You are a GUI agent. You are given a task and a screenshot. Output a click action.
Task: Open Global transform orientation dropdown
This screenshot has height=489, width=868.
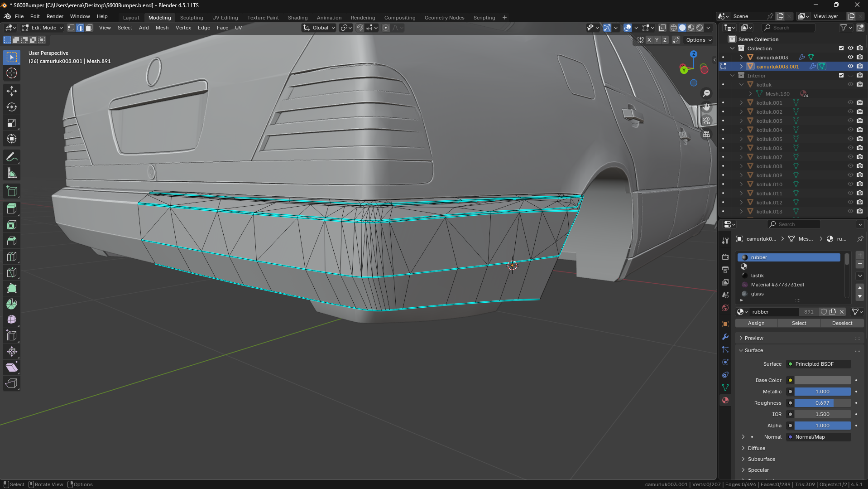tap(320, 28)
